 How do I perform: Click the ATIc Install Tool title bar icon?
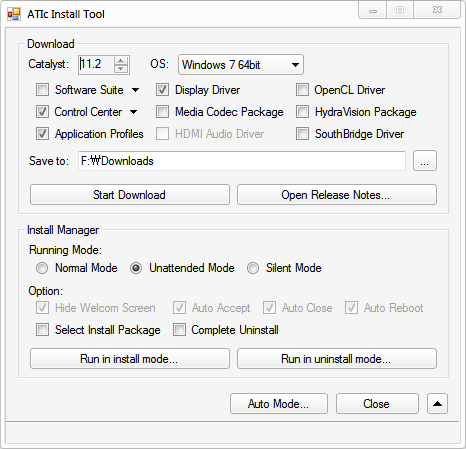[14, 14]
